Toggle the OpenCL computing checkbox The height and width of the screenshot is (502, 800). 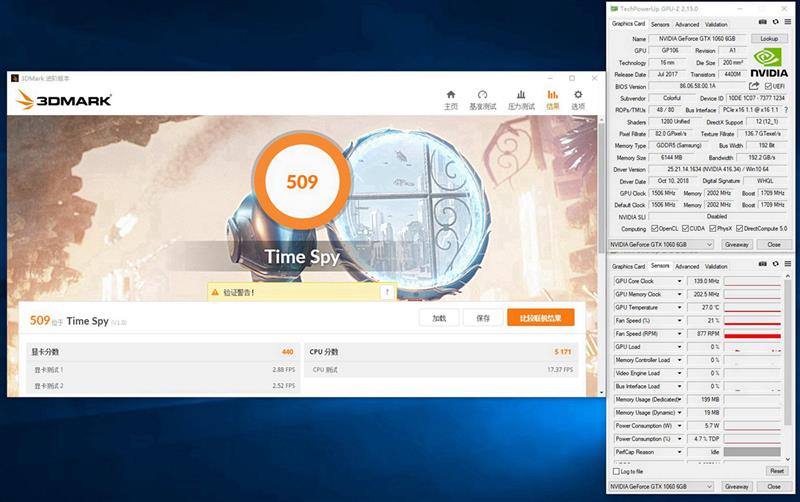[x=656, y=229]
